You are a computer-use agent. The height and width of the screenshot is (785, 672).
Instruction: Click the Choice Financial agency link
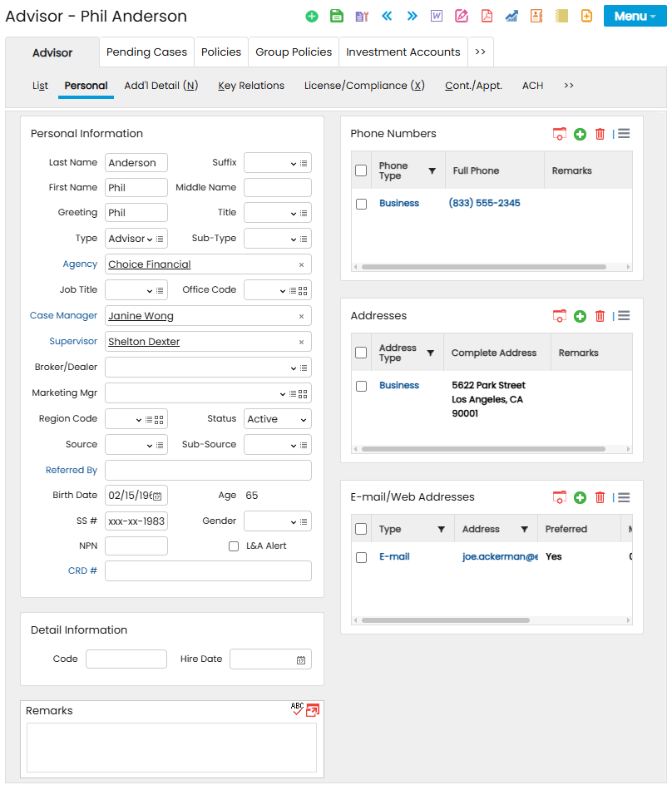pyautogui.click(x=150, y=264)
